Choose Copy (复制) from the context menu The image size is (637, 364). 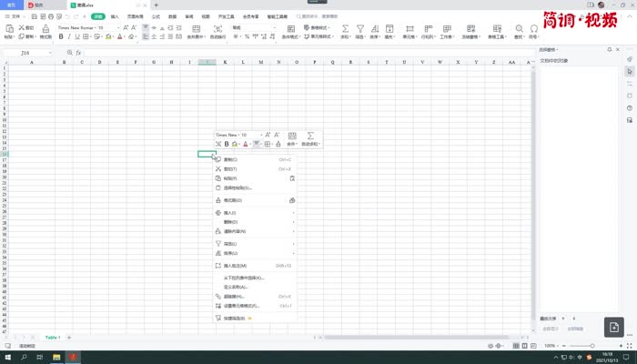(x=229, y=159)
